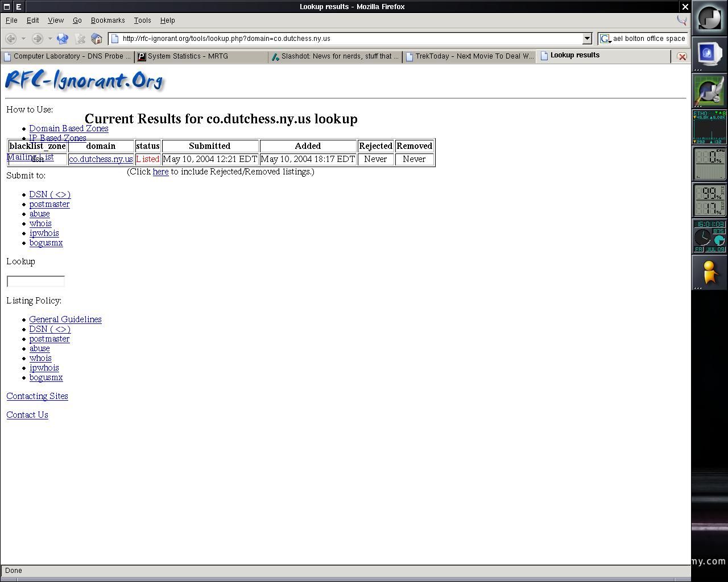
Task: Click the RFC-Ignorant.Org logo
Action: point(84,80)
